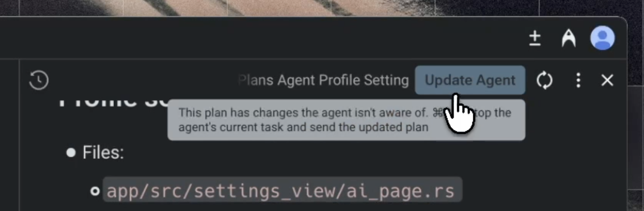The height and width of the screenshot is (211, 644).
Task: Click the Update Agent button
Action: coord(470,80)
